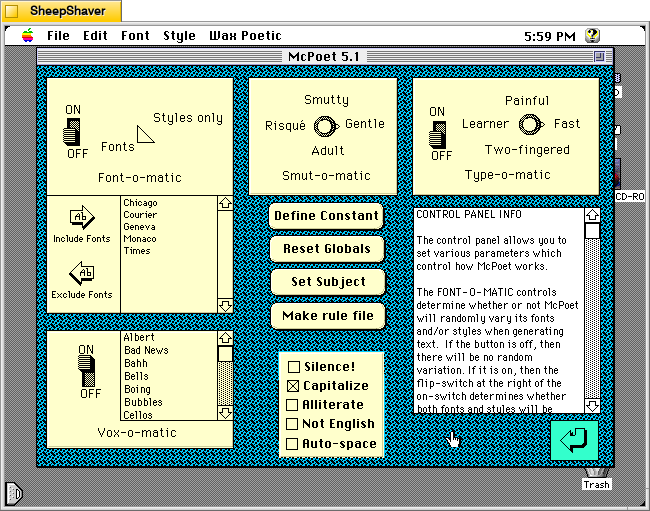Toggle the Vox-o-matic ON/OFF switch

(x=86, y=371)
